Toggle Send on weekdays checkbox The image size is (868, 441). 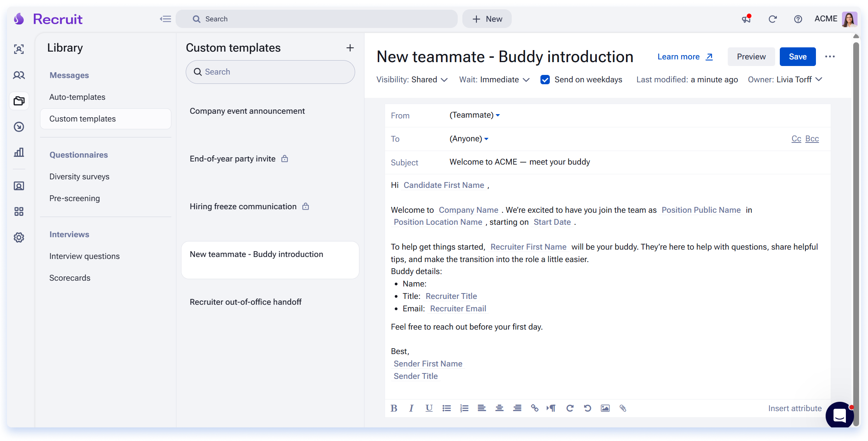(545, 80)
